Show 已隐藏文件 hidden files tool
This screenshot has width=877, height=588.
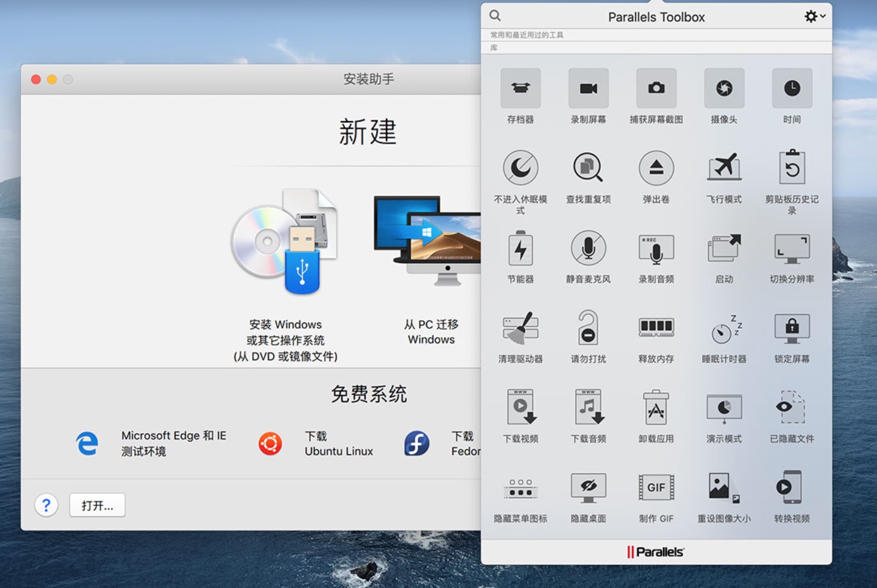point(792,407)
